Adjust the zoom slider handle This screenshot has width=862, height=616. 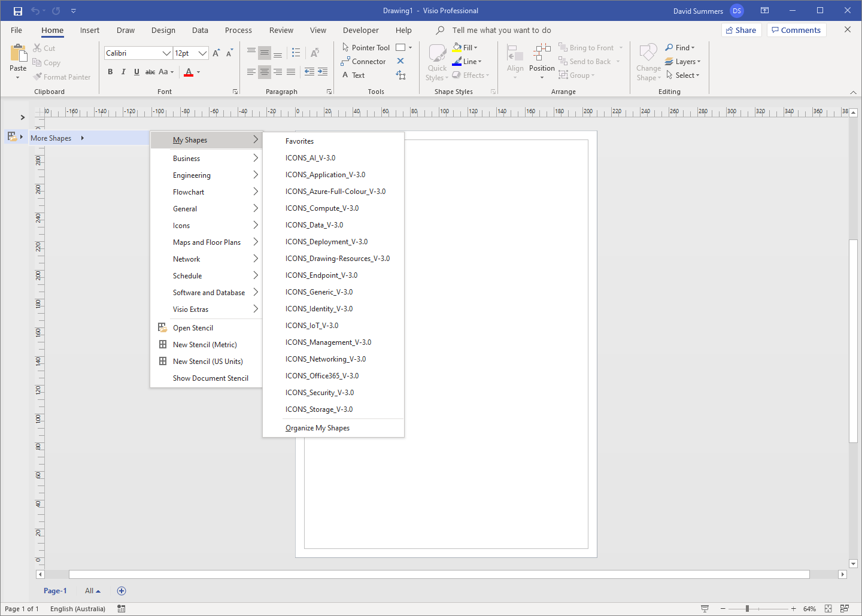click(747, 609)
